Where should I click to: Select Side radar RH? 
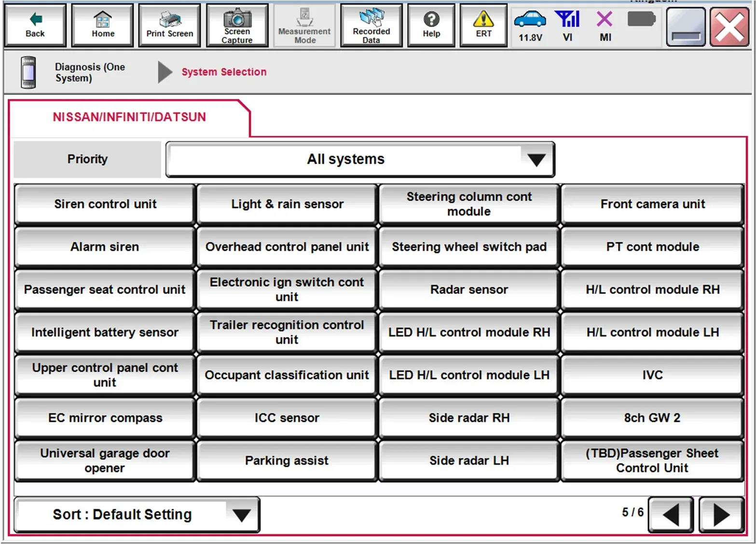pyautogui.click(x=469, y=418)
